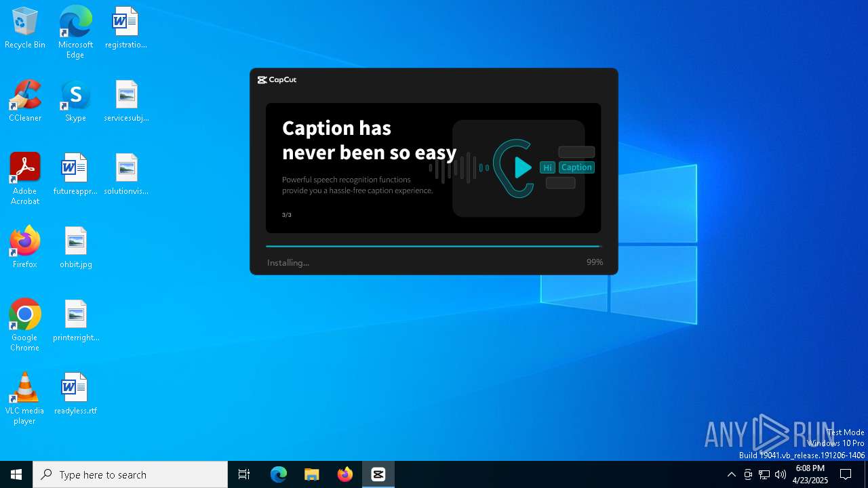Viewport: 868px width, 488px height.
Task: Focus the 'Type here to search' box
Action: pyautogui.click(x=130, y=474)
